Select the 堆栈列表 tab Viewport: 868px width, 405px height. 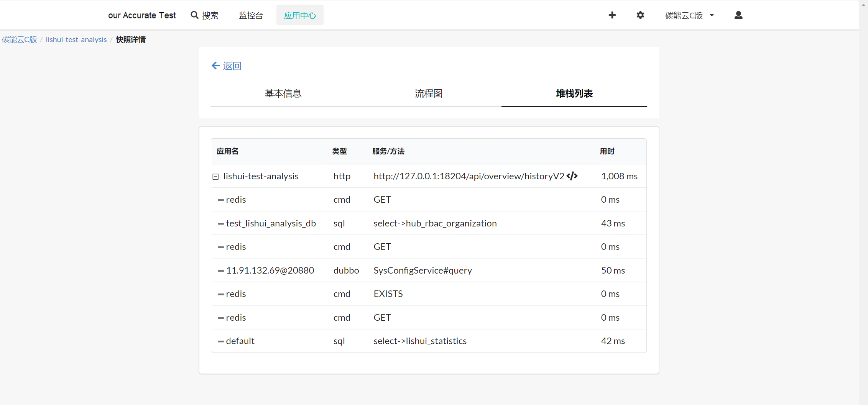point(574,93)
